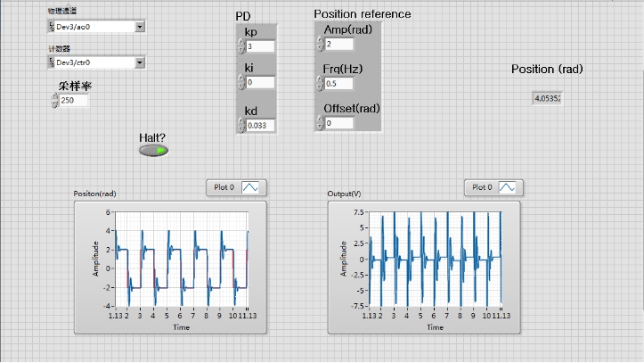Click the Position (rad) numeric indicator
Screen dimensions: 644x363
[x=547, y=98]
